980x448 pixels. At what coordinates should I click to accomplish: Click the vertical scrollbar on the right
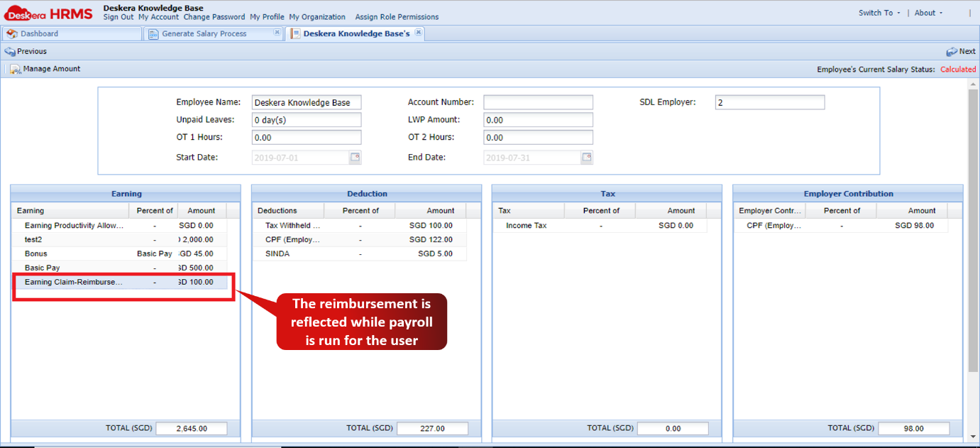pos(974,213)
